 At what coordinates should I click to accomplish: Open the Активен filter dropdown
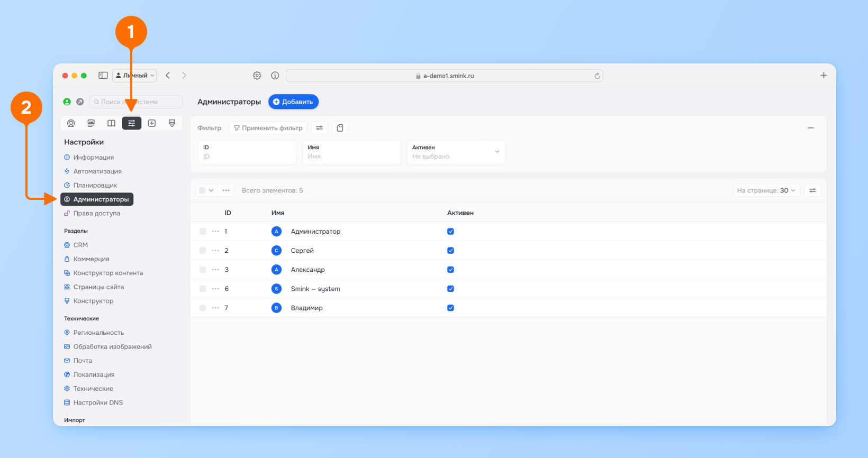[456, 152]
